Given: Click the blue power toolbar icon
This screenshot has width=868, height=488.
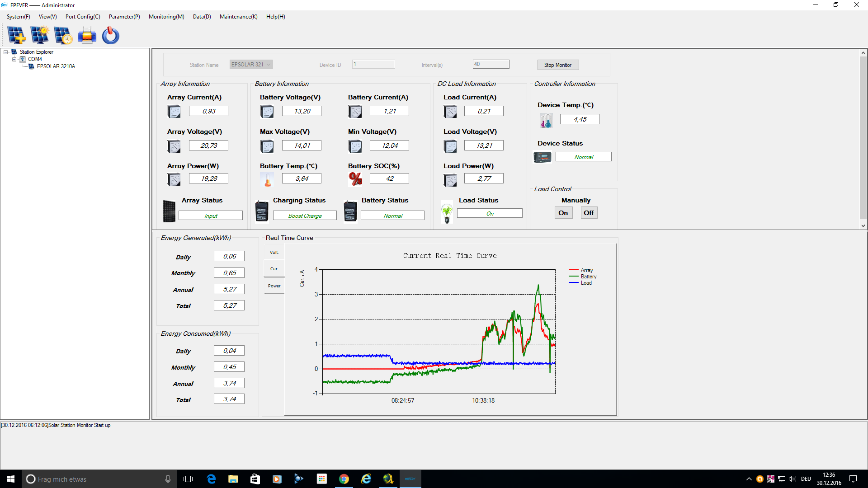Looking at the screenshot, I should 110,35.
